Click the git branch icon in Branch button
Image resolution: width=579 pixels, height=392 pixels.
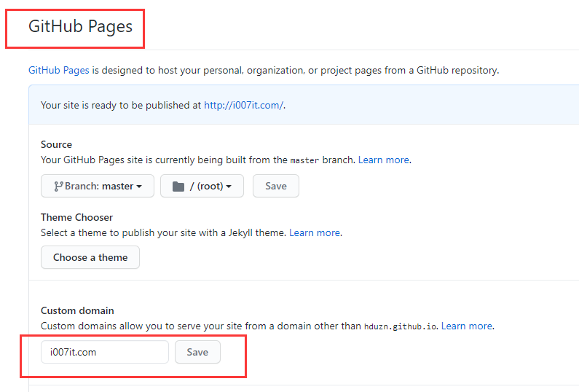tap(58, 187)
